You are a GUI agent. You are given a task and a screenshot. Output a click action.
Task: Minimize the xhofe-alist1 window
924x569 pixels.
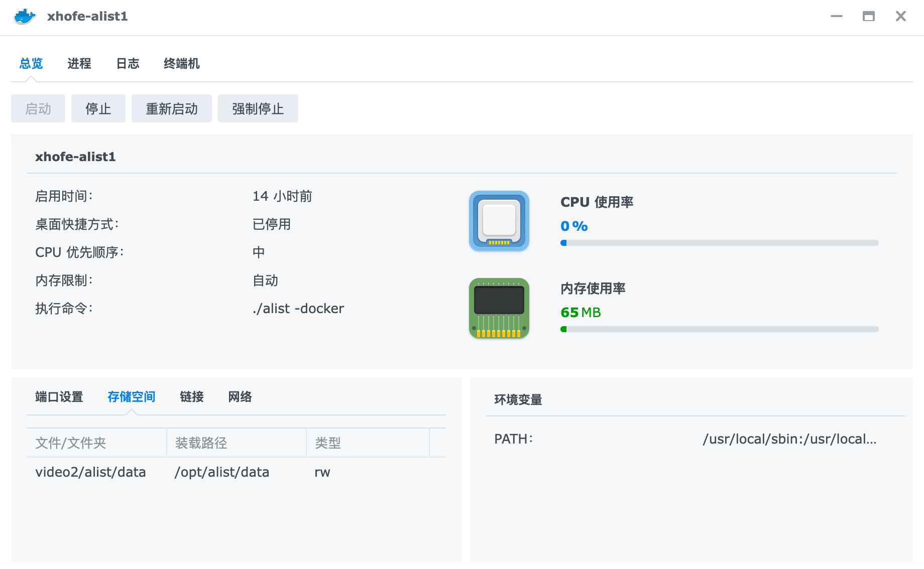(x=837, y=16)
